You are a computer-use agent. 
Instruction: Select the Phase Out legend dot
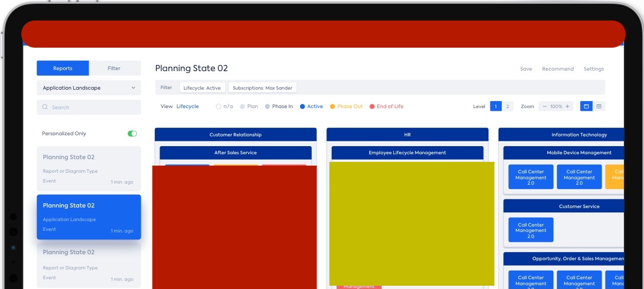[x=332, y=106]
